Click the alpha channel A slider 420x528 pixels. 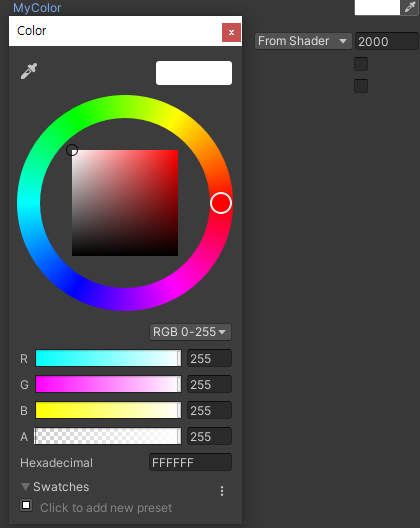108,436
